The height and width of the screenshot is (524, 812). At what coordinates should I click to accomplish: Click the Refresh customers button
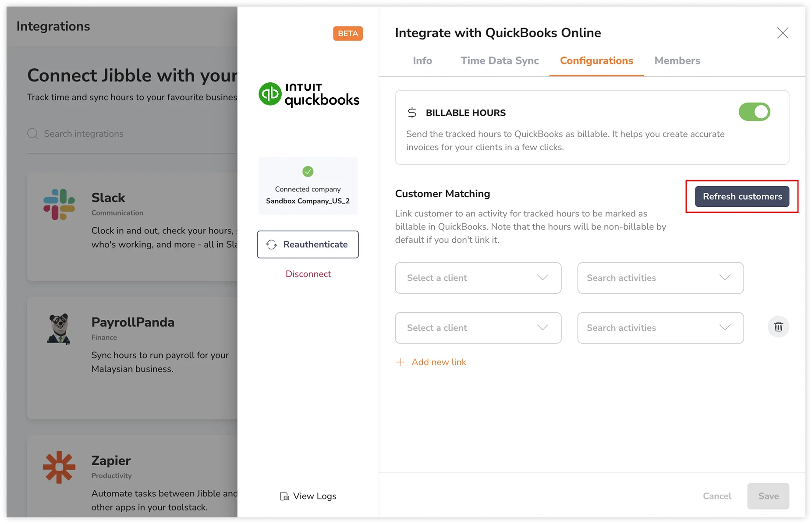pyautogui.click(x=742, y=196)
